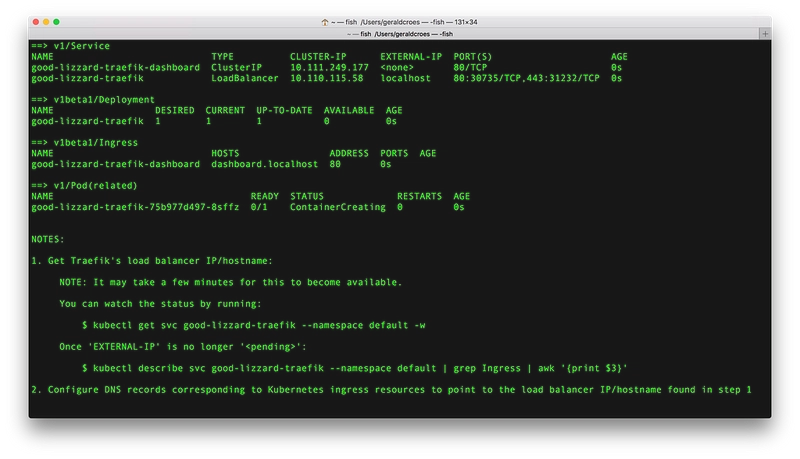Click the 'RESTARTS' column header
The height and width of the screenshot is (459, 800).
point(419,196)
